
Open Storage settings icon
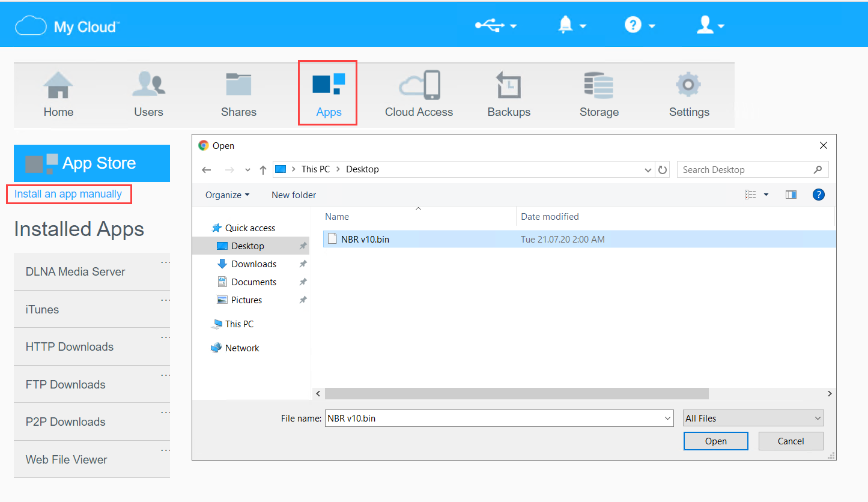pos(599,93)
